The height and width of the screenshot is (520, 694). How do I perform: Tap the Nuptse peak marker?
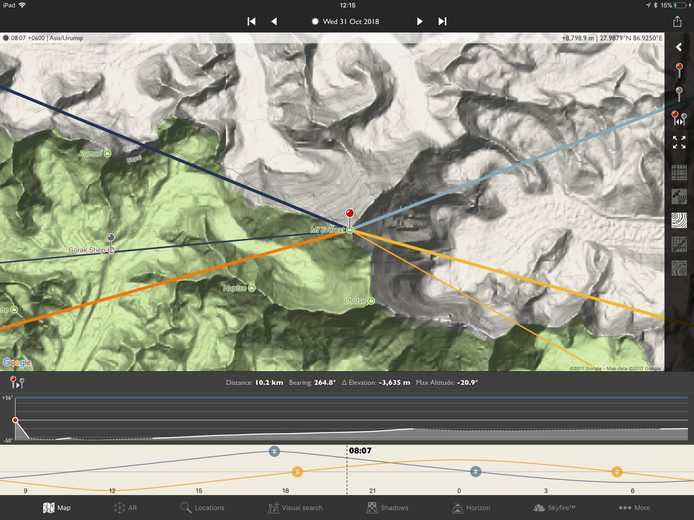click(251, 288)
